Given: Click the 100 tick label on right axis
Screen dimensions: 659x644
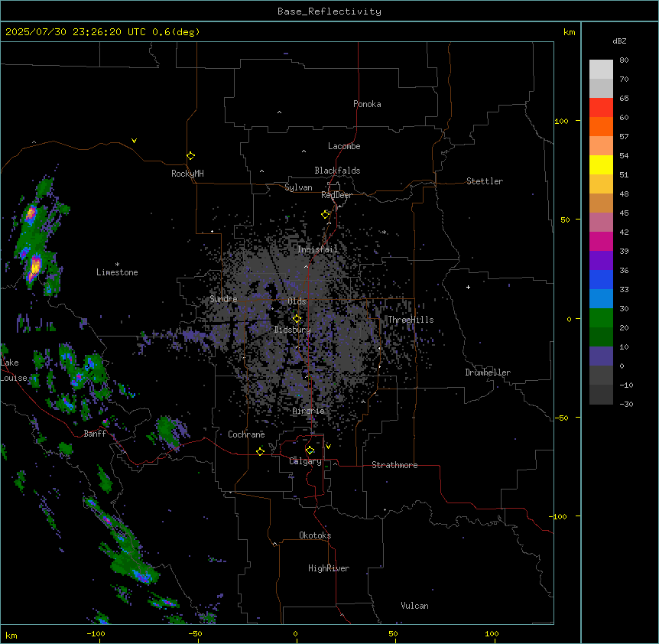Looking at the screenshot, I should [x=561, y=121].
